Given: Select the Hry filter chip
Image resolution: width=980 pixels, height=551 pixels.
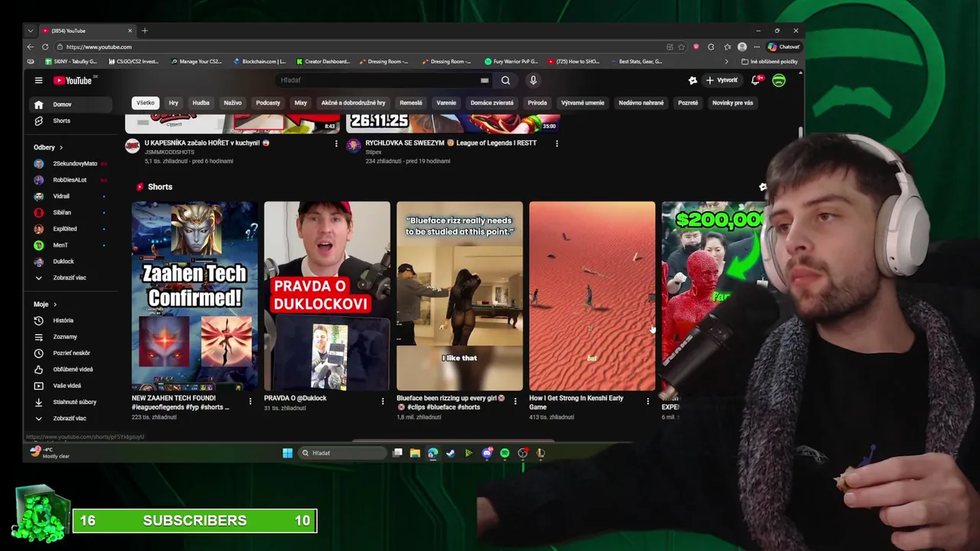Looking at the screenshot, I should [x=174, y=103].
